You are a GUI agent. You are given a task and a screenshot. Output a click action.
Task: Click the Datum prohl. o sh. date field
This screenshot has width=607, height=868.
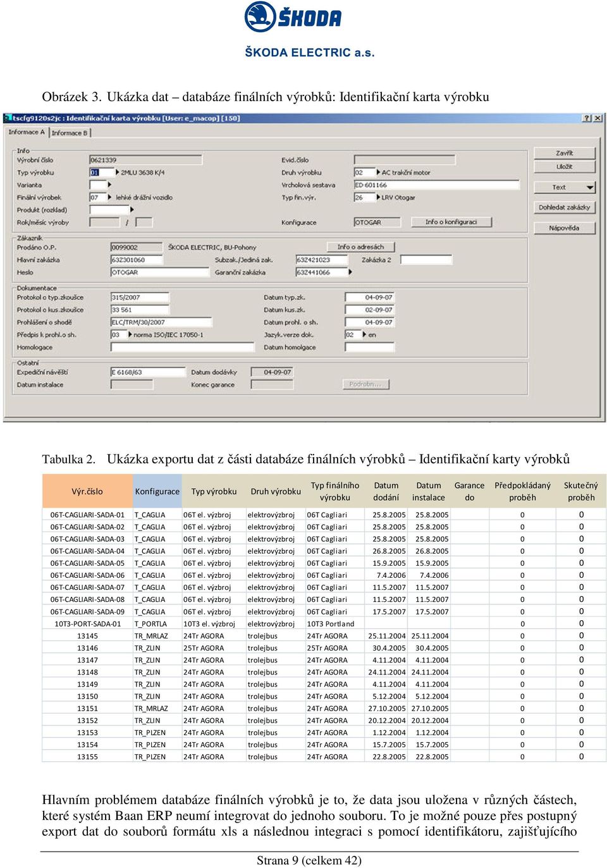point(370,322)
